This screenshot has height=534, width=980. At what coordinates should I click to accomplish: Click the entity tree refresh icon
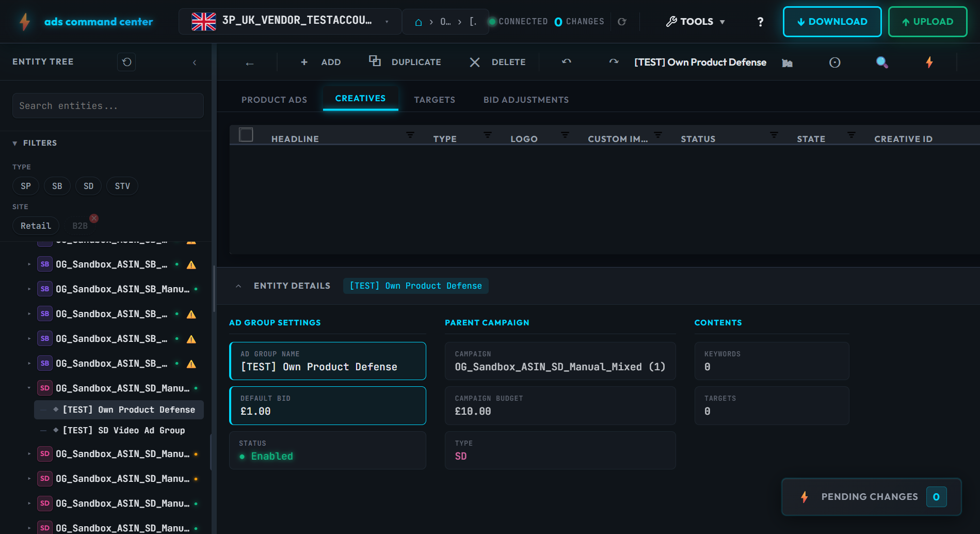[126, 62]
